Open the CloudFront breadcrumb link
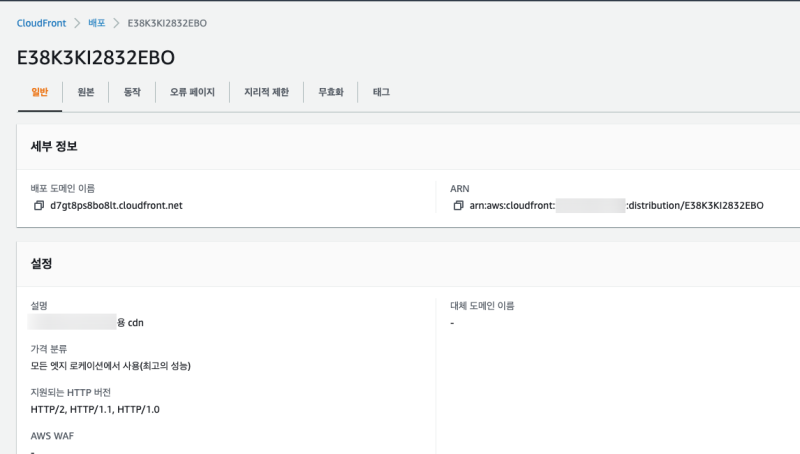The image size is (800, 454). (x=41, y=23)
